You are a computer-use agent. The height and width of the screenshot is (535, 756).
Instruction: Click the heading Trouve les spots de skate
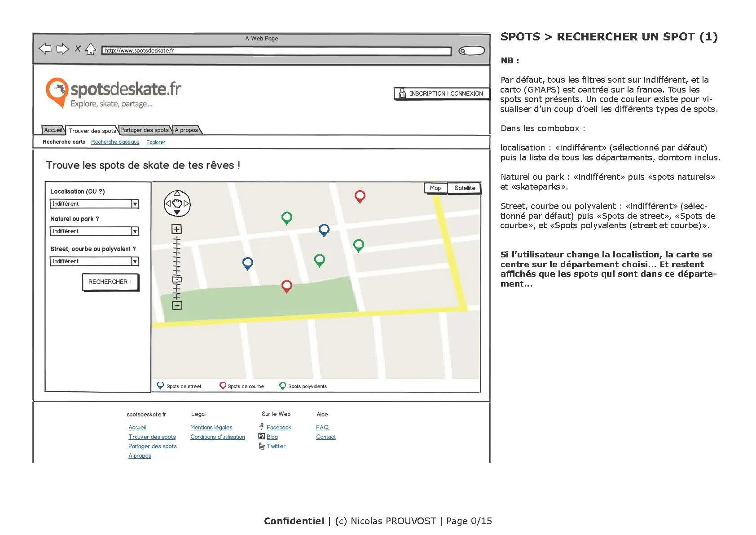tap(143, 165)
